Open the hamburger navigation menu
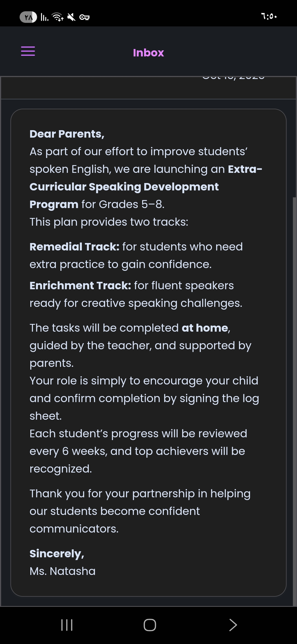Screen dimensions: 297x644 coord(28,51)
